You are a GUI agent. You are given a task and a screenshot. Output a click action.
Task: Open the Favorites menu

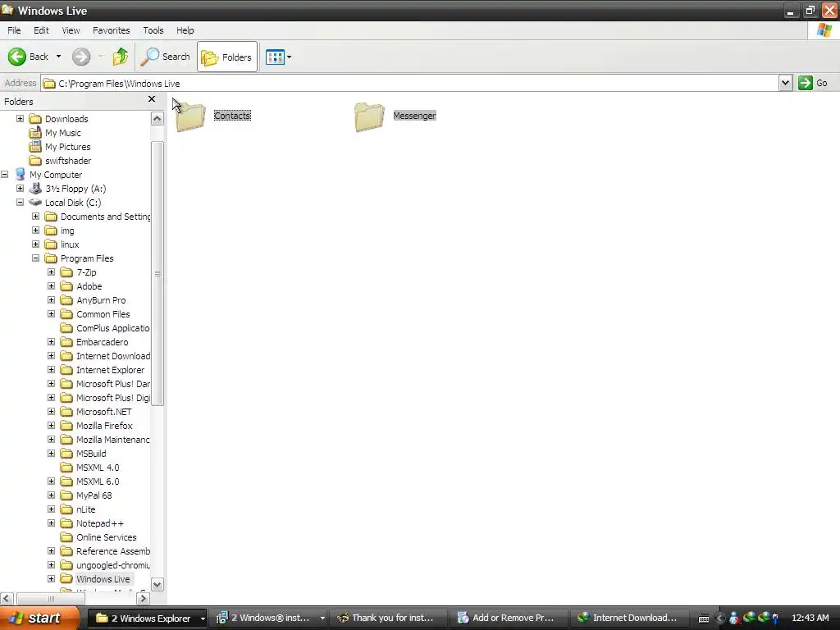111,30
